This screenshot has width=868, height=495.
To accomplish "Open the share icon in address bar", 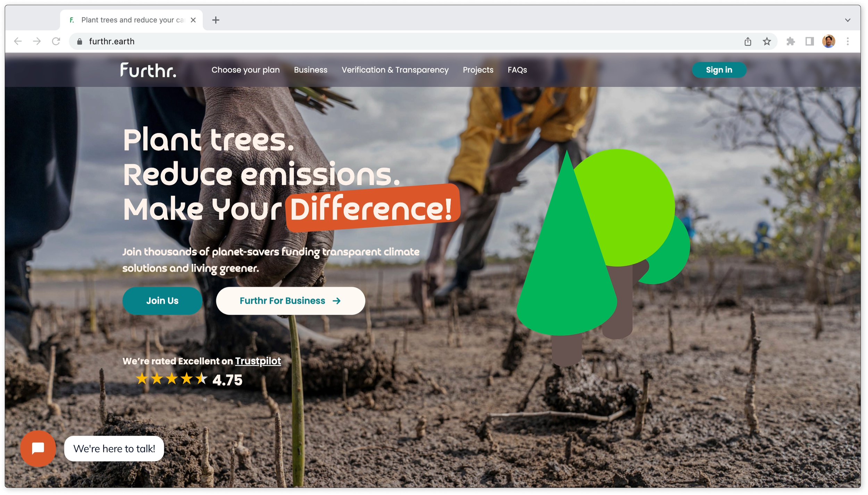I will pos(748,42).
